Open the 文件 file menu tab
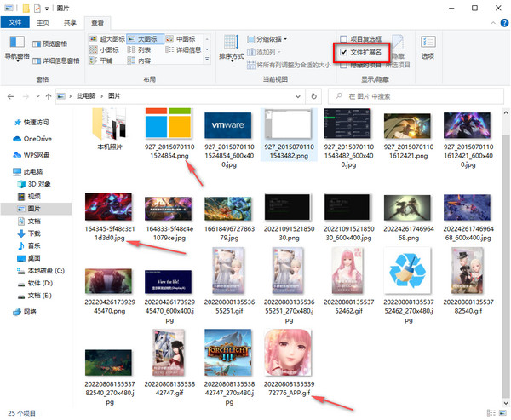The image size is (511, 420). click(x=16, y=22)
